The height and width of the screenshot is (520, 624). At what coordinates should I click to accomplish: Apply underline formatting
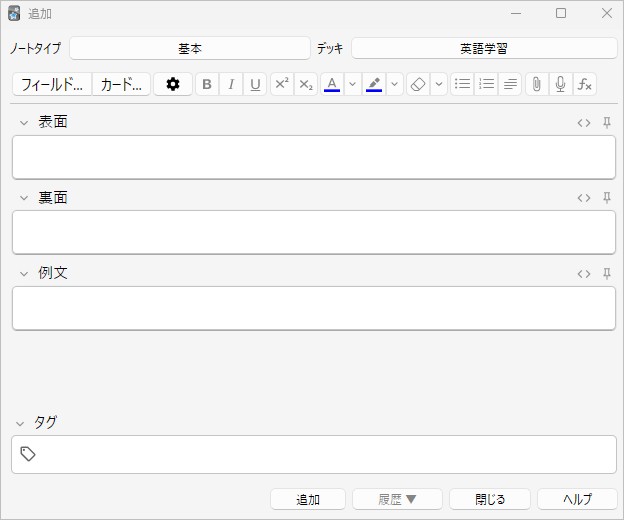click(256, 85)
